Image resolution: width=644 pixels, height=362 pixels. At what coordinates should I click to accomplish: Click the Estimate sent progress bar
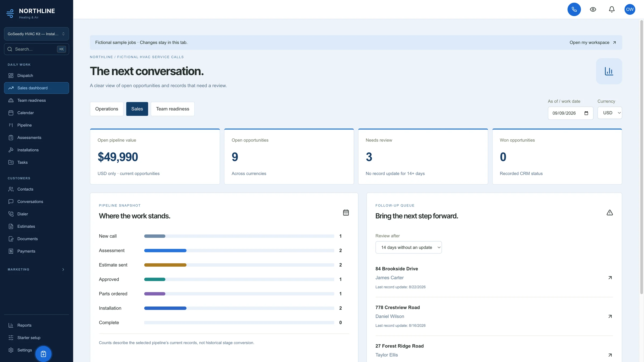point(239,265)
